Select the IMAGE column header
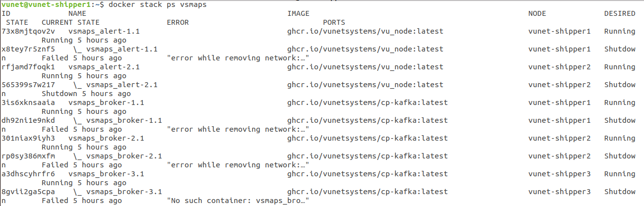This screenshot has width=644, height=206. tap(298, 13)
